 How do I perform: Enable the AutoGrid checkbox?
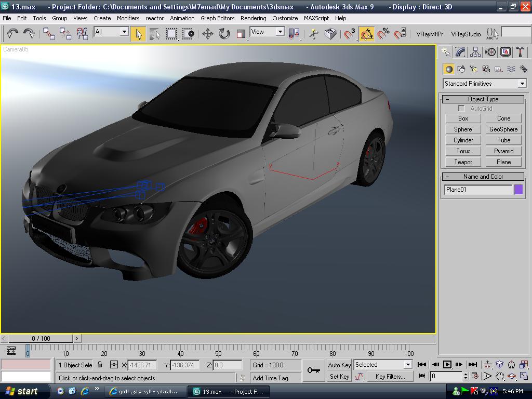(x=461, y=108)
